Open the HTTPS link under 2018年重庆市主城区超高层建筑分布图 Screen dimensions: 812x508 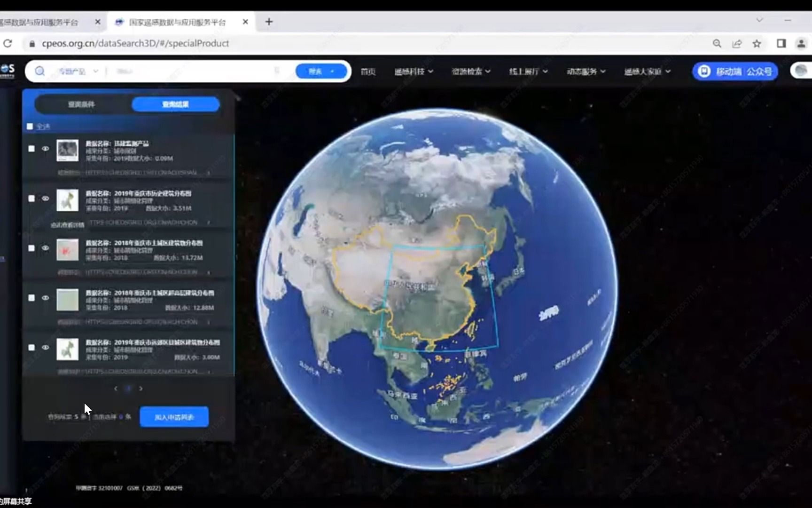coord(141,322)
